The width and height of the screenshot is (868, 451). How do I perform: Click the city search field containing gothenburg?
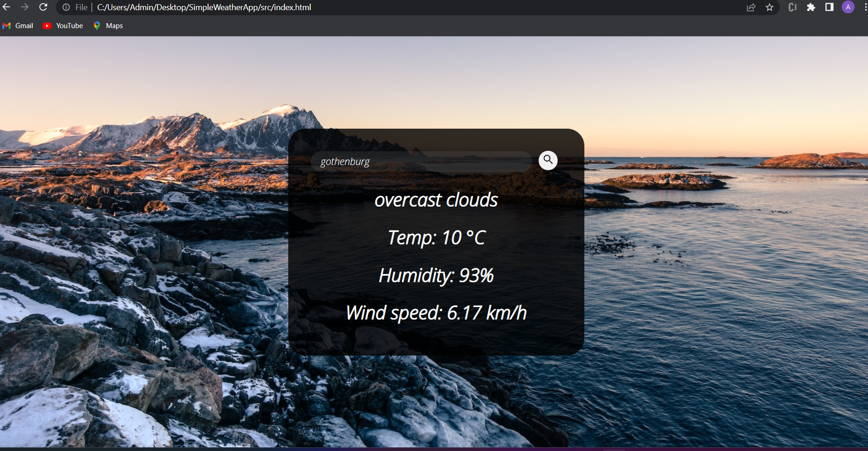pos(422,161)
